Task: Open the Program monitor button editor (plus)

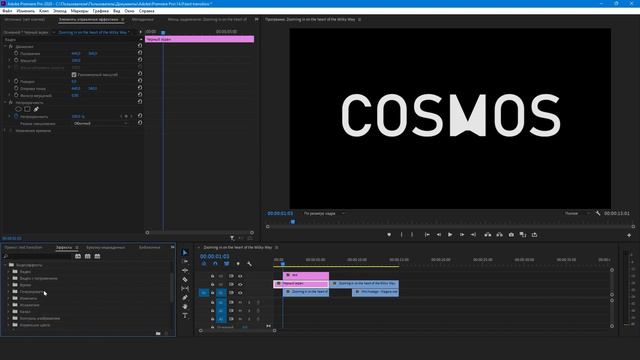Action: pos(629,235)
